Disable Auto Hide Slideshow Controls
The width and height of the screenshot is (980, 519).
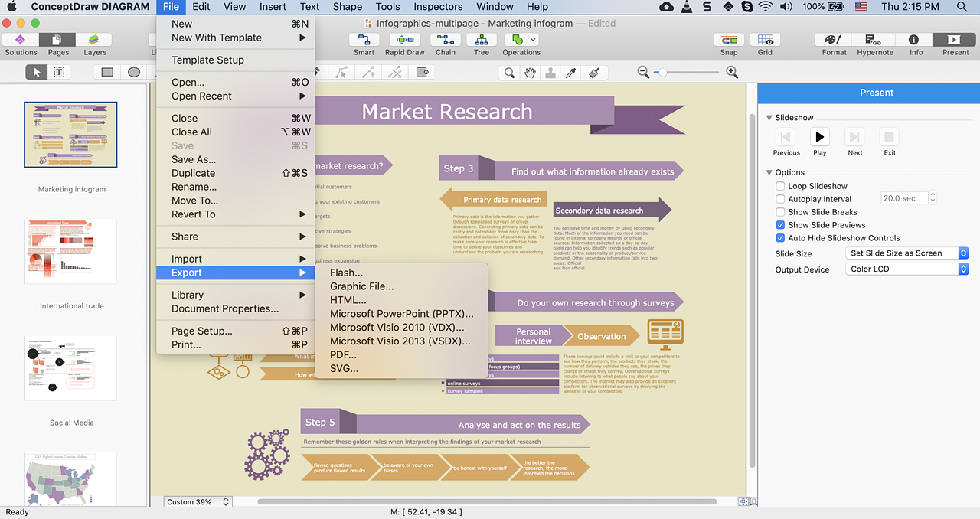point(780,238)
